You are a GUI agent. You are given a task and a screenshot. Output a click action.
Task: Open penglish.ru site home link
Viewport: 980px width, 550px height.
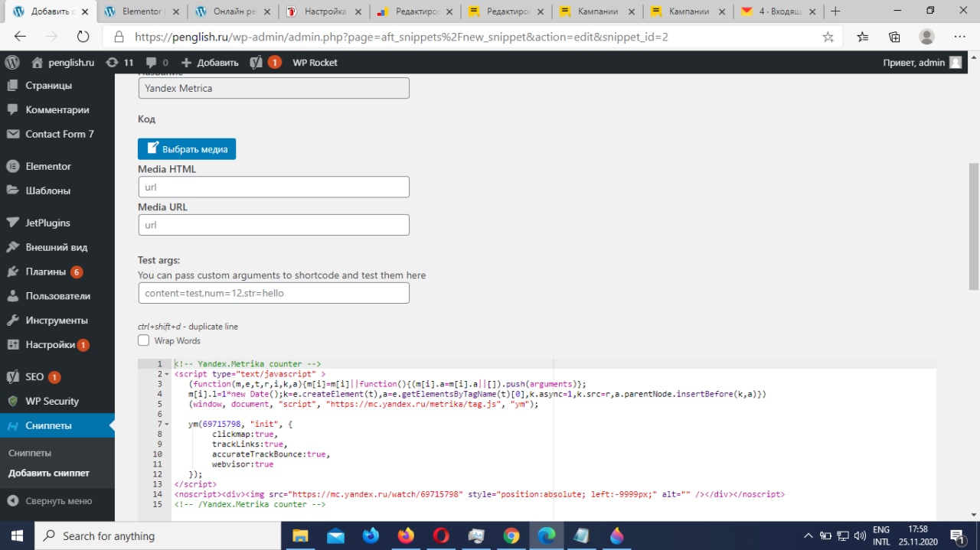pyautogui.click(x=63, y=63)
